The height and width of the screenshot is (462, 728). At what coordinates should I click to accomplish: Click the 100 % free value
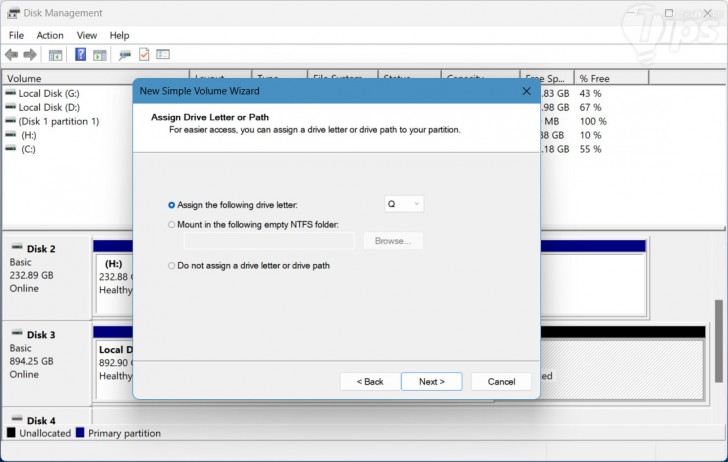pyautogui.click(x=593, y=121)
